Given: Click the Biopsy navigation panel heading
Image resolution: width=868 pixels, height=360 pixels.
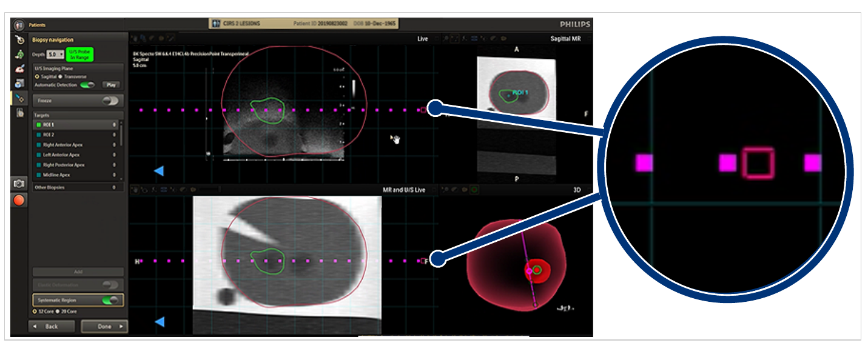Looking at the screenshot, I should [52, 39].
